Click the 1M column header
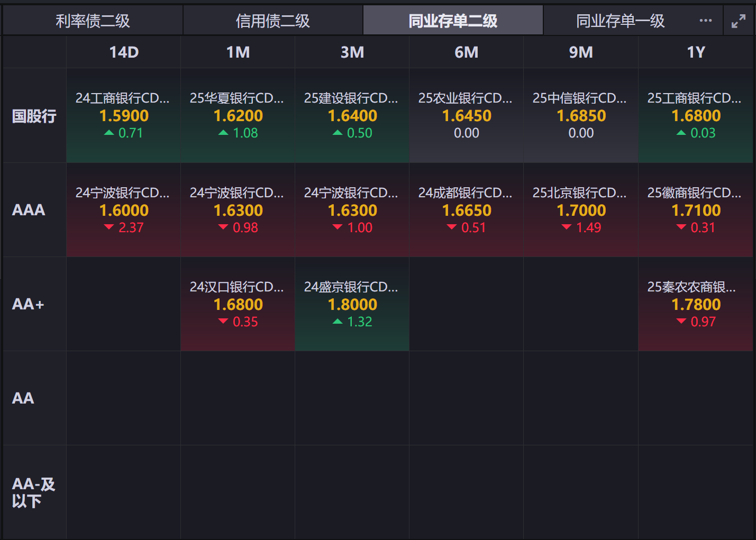The image size is (756, 540). click(x=238, y=52)
